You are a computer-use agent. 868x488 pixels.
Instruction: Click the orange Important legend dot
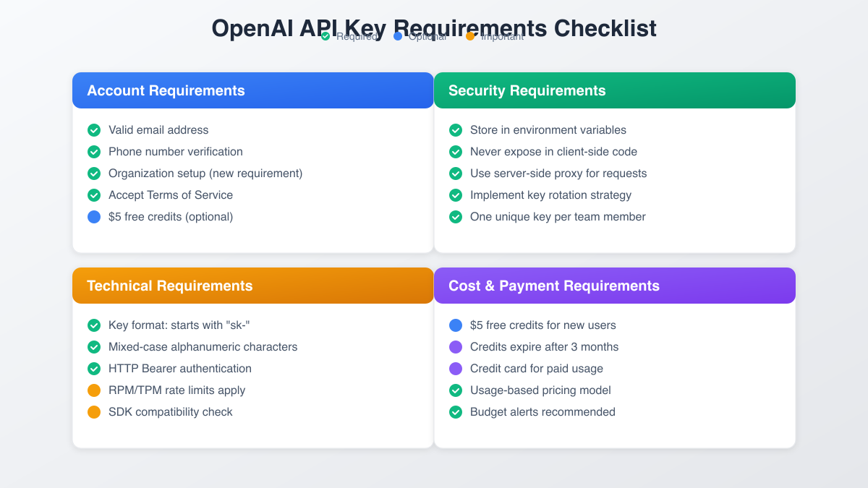click(470, 36)
